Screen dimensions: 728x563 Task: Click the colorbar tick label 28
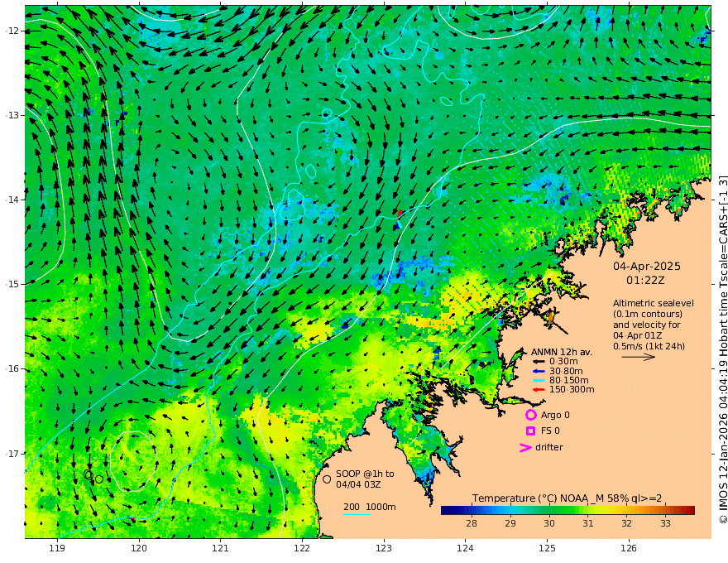point(472,523)
